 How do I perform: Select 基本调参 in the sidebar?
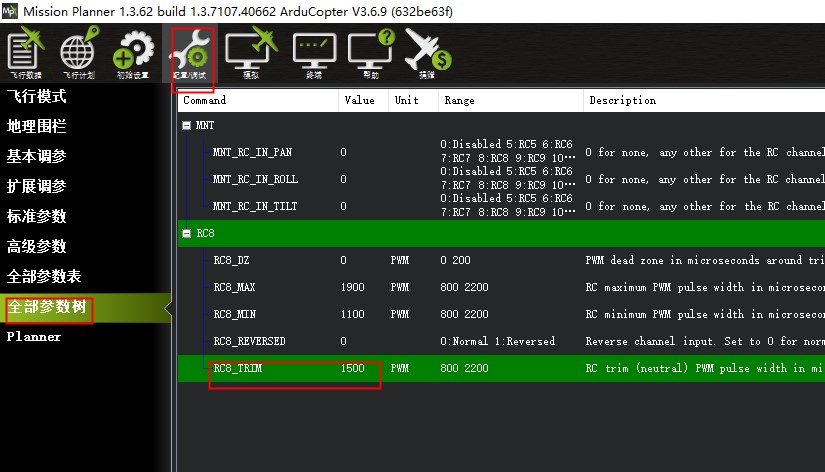pos(36,156)
